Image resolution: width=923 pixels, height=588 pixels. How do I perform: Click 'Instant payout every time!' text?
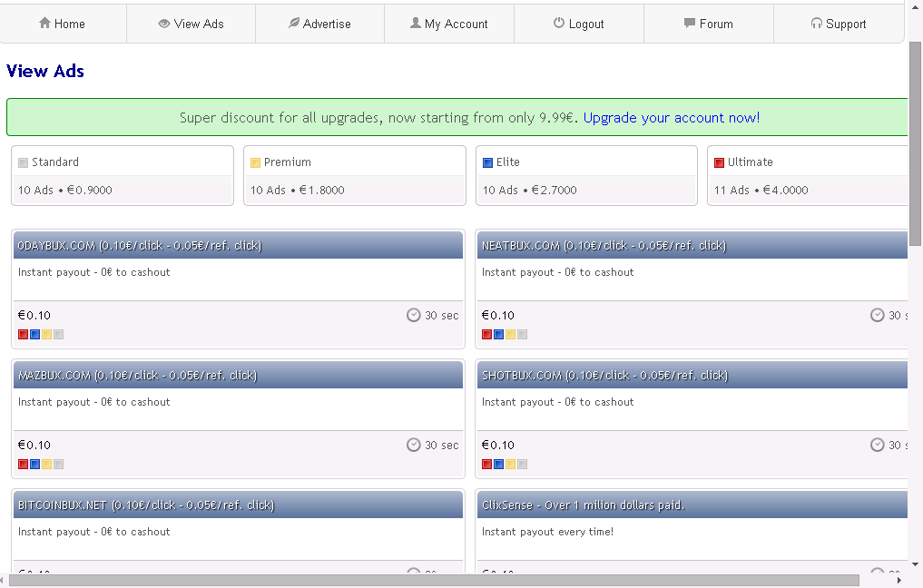547,532
